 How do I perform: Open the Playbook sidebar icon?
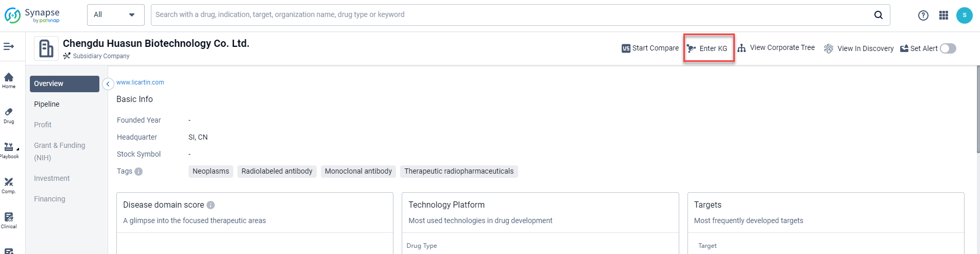click(x=9, y=150)
